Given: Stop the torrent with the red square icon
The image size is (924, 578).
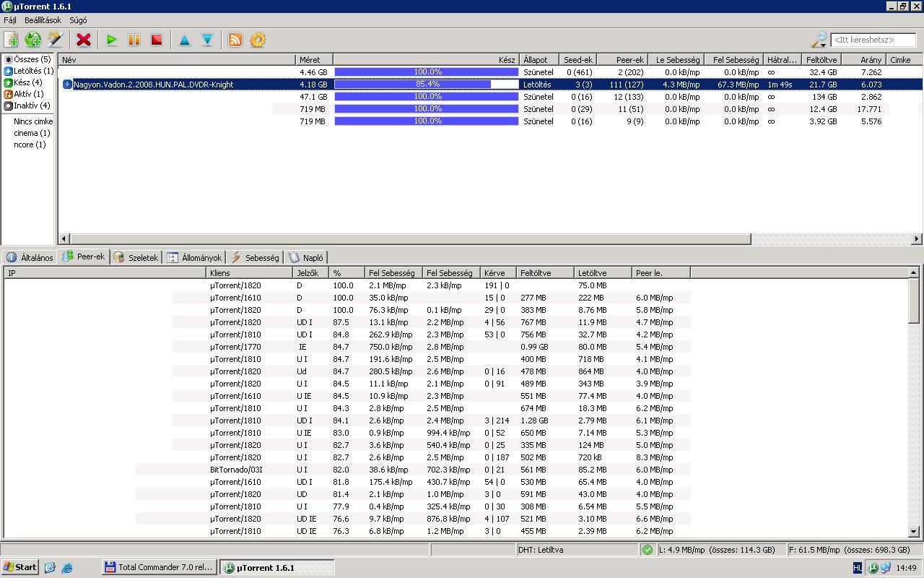Looking at the screenshot, I should tap(157, 40).
